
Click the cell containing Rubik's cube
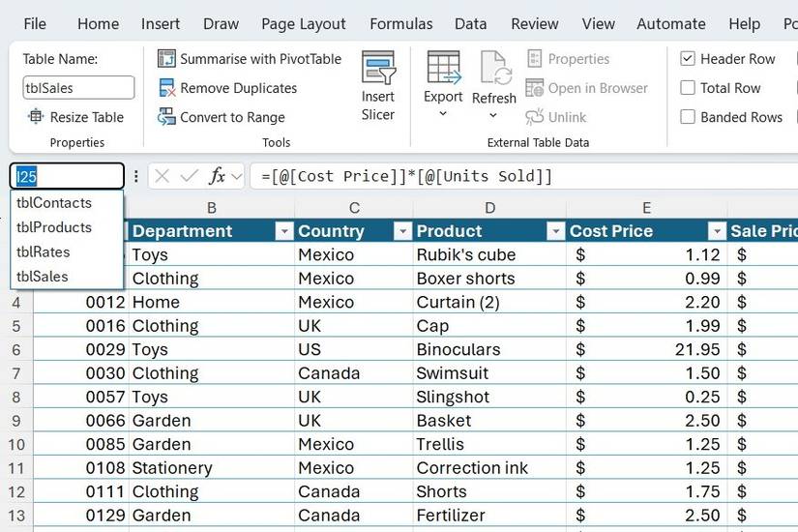pyautogui.click(x=489, y=254)
